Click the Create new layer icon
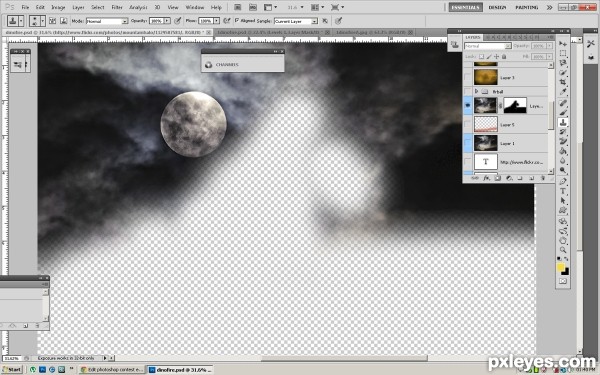 pos(531,178)
